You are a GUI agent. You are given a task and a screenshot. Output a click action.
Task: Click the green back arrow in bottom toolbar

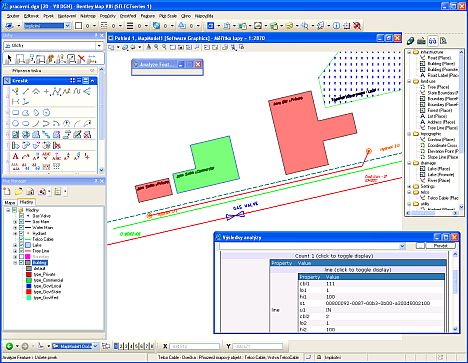pyautogui.click(x=9, y=346)
